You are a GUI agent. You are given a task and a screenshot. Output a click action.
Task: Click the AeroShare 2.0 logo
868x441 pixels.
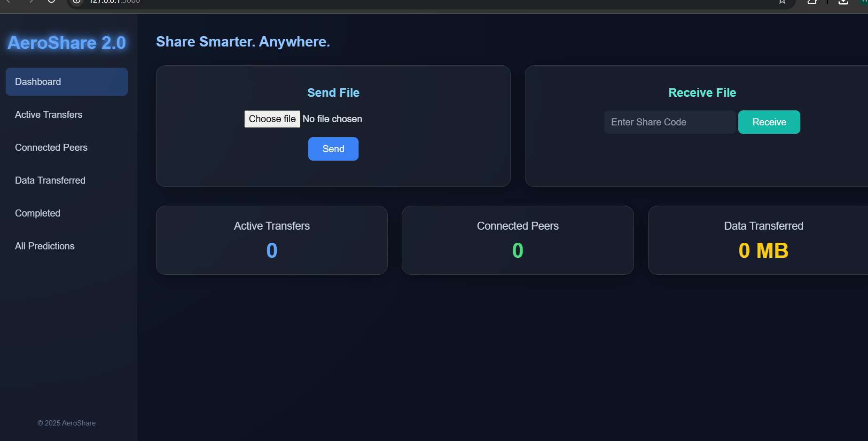66,42
